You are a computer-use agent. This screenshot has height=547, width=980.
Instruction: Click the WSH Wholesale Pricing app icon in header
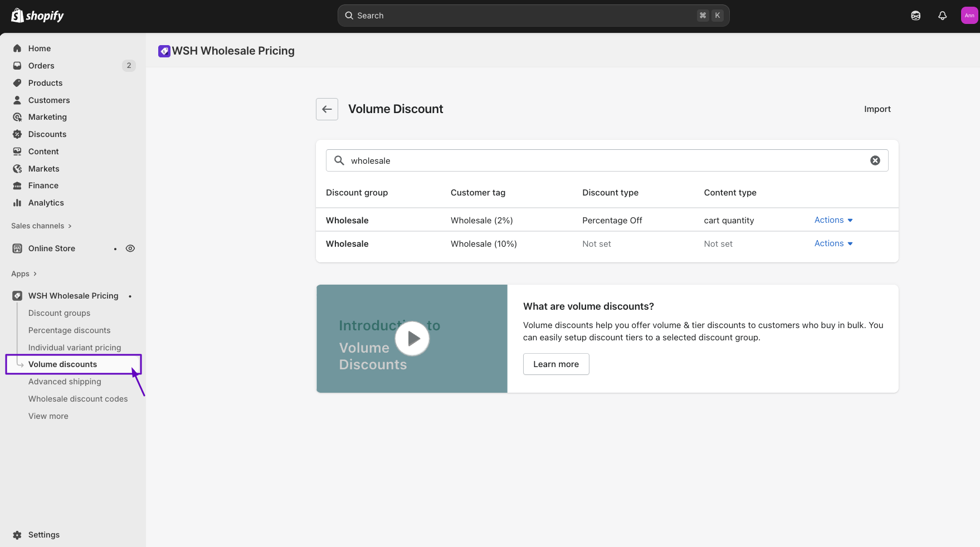coord(164,51)
